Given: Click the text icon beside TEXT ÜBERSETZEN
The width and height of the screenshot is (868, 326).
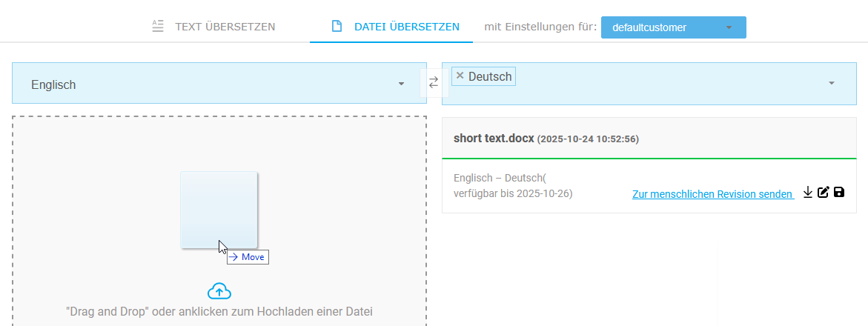Looking at the screenshot, I should [157, 27].
